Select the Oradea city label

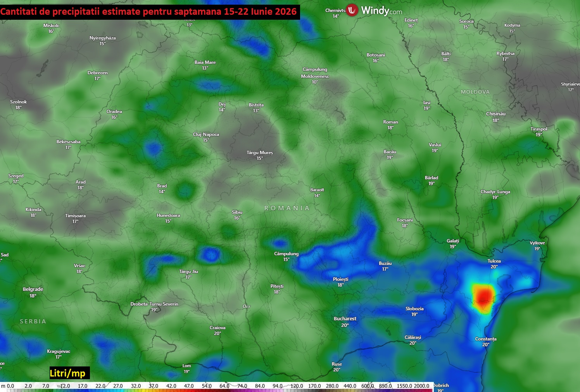[114, 112]
